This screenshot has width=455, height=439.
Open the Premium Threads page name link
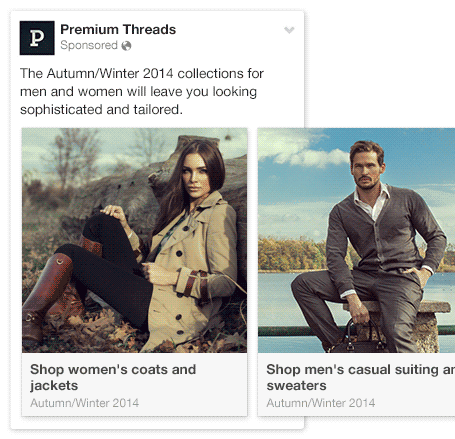pos(118,30)
